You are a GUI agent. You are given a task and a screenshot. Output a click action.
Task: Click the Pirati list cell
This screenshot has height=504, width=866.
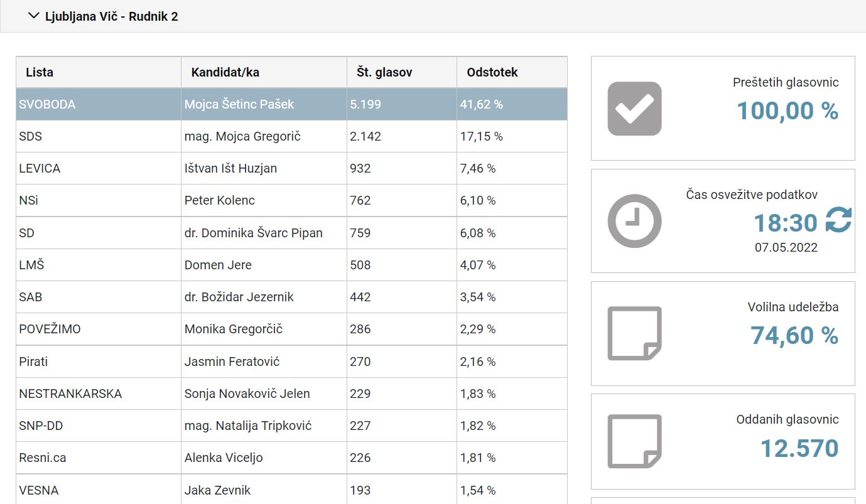coord(33,362)
